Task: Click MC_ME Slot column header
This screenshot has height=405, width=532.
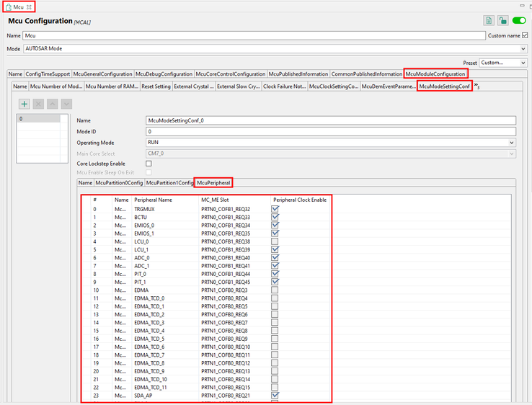Action: [x=215, y=200]
